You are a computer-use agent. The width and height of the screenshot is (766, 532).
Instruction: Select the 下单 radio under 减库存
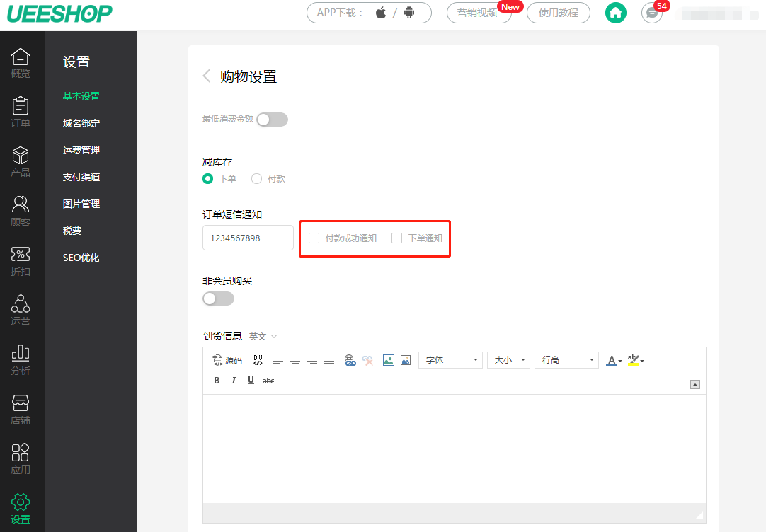click(x=207, y=179)
